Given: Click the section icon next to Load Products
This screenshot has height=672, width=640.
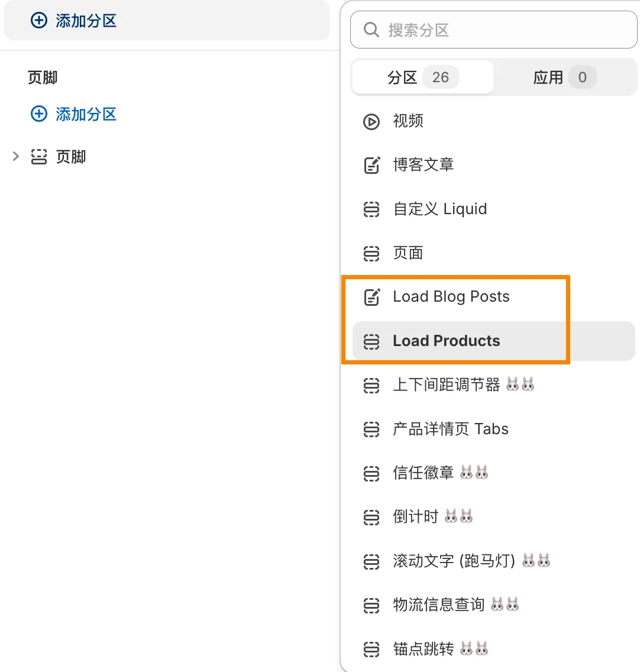Looking at the screenshot, I should point(371,341).
